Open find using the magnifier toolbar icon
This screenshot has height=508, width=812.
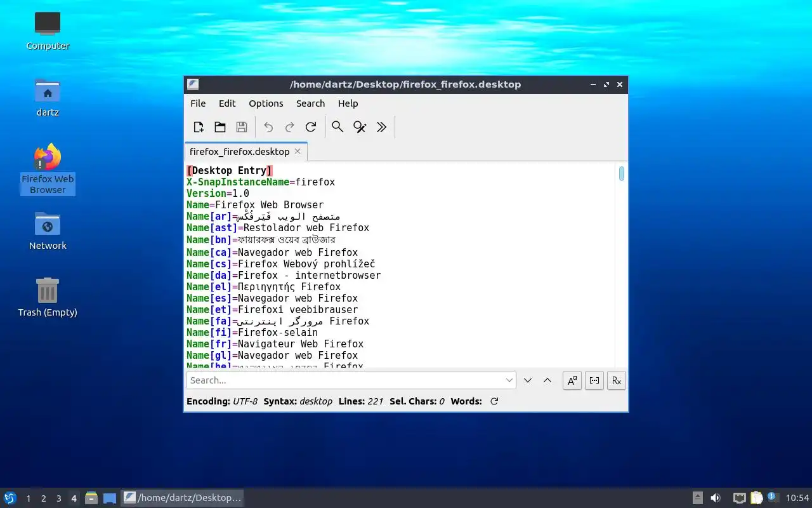coord(337,127)
